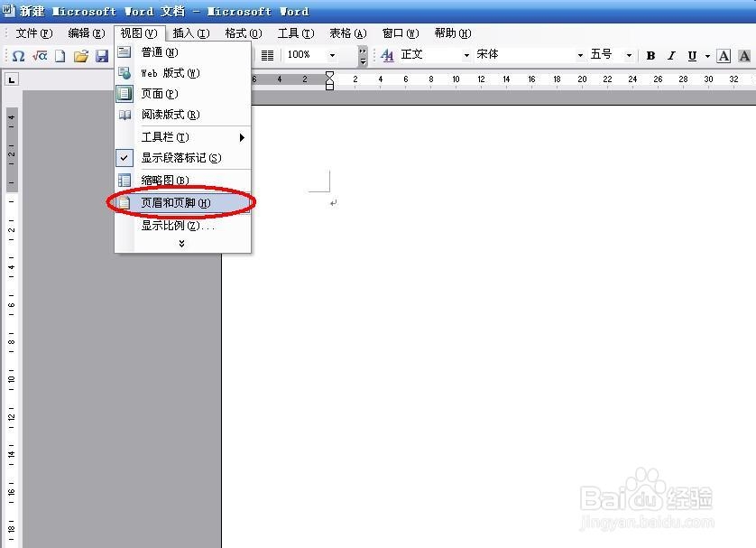Enable Thumbnails view
The width and height of the screenshot is (756, 548).
point(183,181)
